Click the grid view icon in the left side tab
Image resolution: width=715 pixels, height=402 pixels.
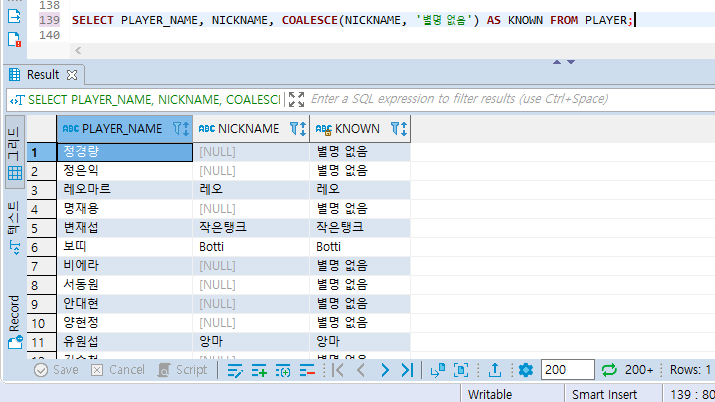(15, 173)
